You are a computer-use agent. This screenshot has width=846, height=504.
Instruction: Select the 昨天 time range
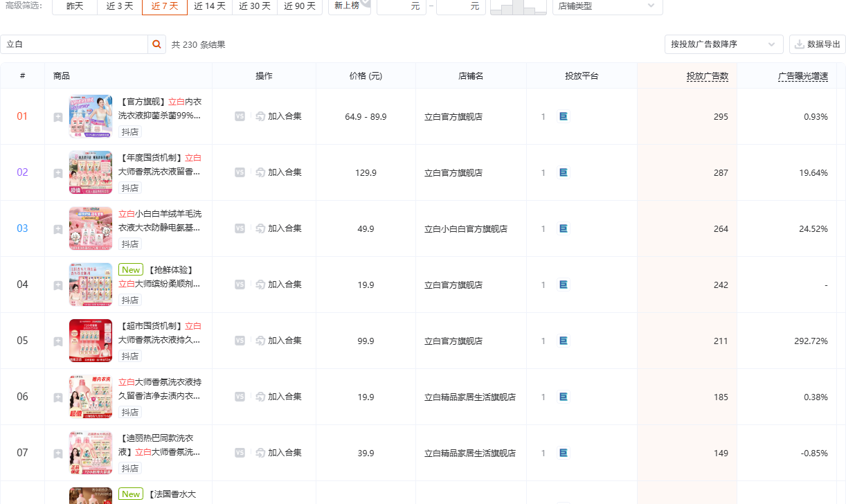[75, 6]
